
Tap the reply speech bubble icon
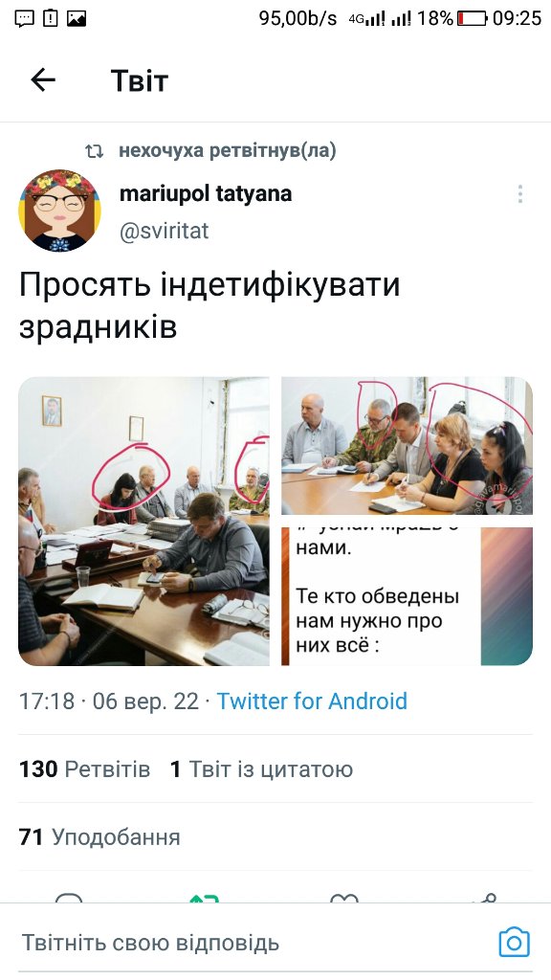(69, 899)
